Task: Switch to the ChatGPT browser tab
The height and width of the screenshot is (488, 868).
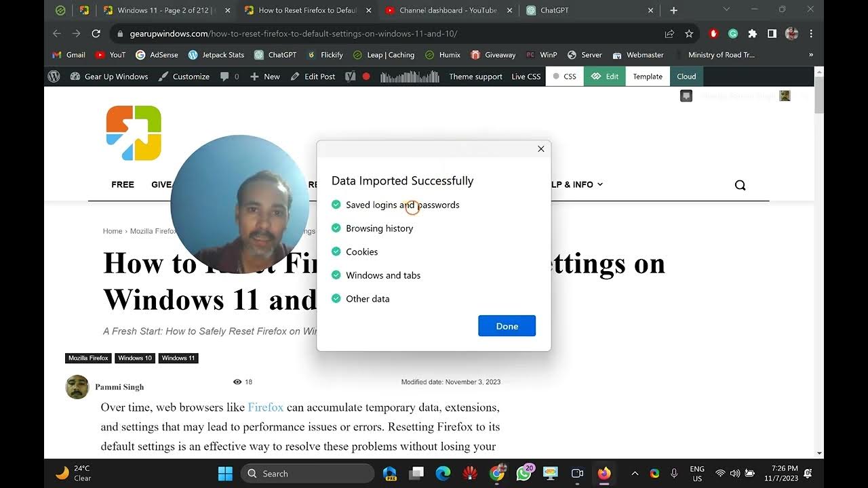Action: tap(589, 10)
